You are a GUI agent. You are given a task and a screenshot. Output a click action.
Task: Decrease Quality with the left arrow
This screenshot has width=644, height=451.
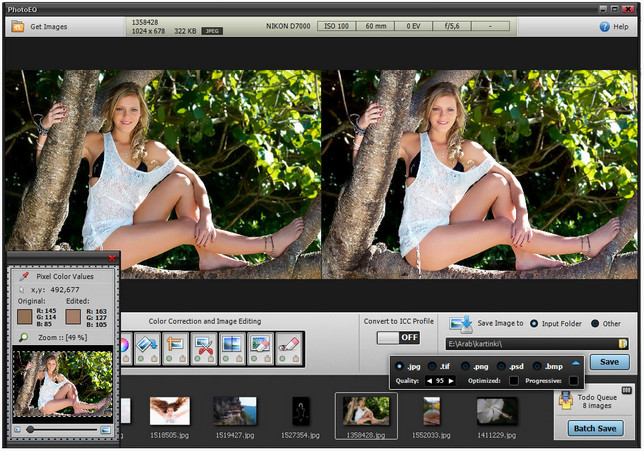point(430,381)
